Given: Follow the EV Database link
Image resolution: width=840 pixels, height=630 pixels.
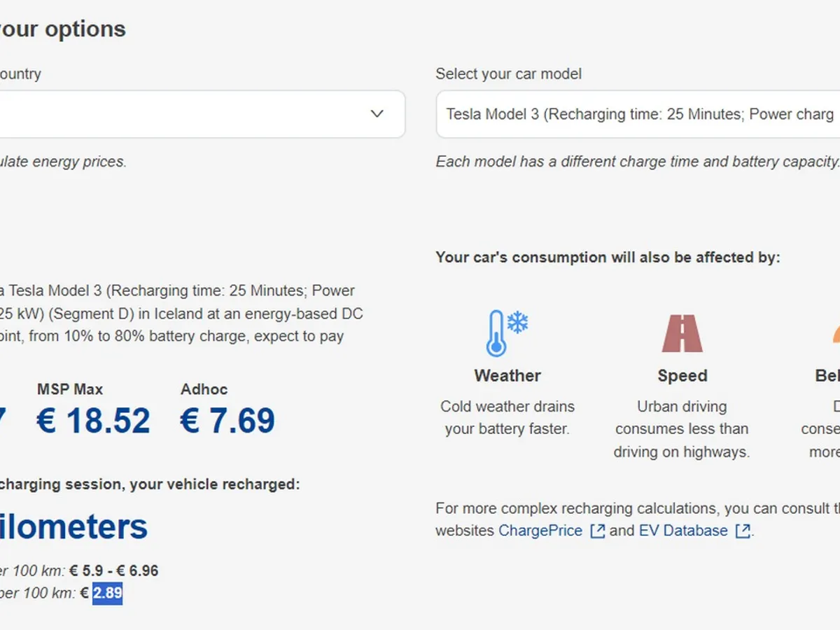Looking at the screenshot, I should [x=682, y=531].
